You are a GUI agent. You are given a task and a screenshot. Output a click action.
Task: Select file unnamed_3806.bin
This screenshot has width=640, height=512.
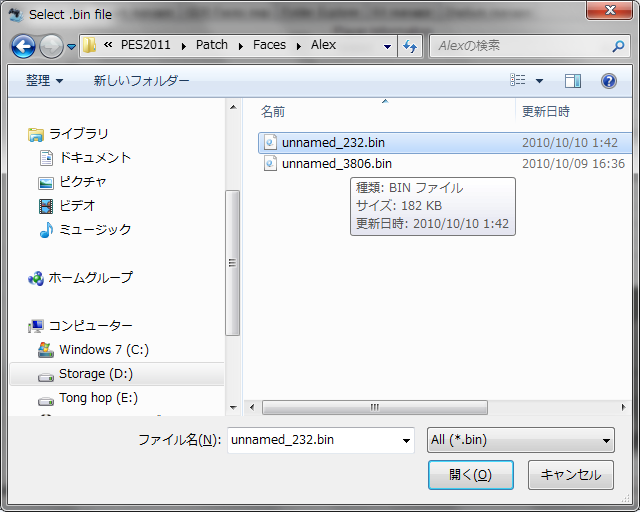click(x=445, y=164)
